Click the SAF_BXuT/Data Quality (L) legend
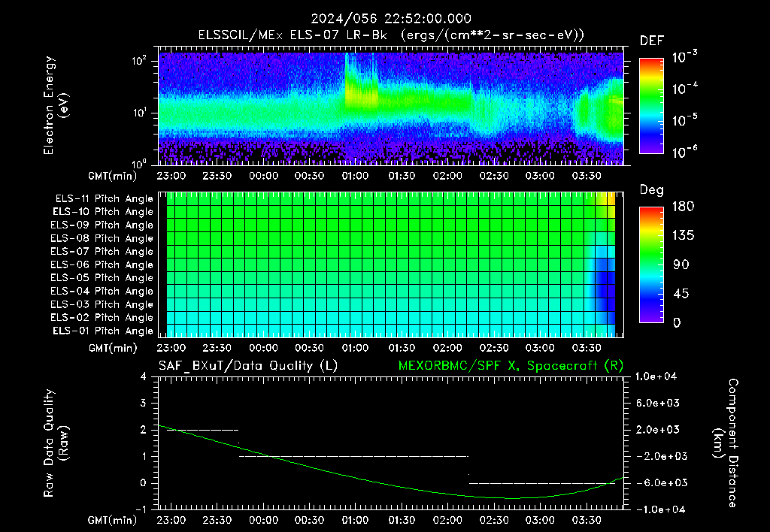Image resolution: width=770 pixels, height=532 pixels. [x=248, y=366]
